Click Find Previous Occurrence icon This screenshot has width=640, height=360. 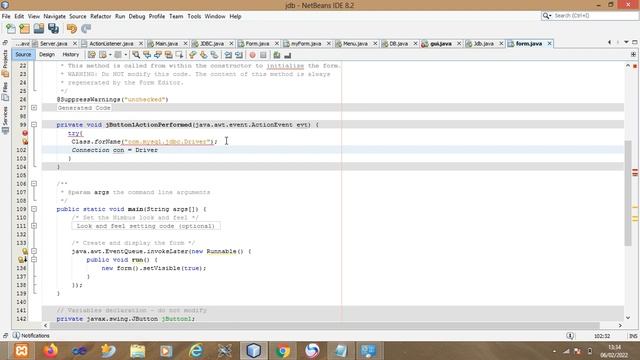click(x=147, y=55)
